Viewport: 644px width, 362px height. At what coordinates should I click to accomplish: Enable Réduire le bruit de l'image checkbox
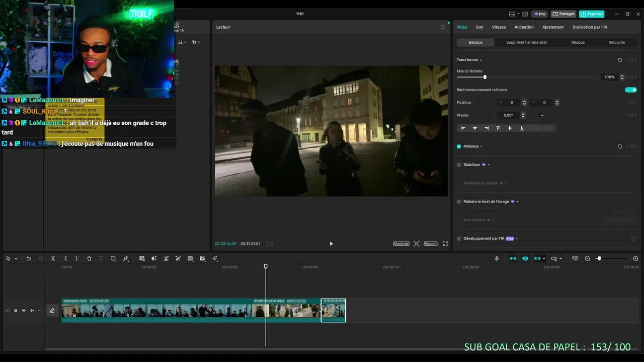point(459,202)
